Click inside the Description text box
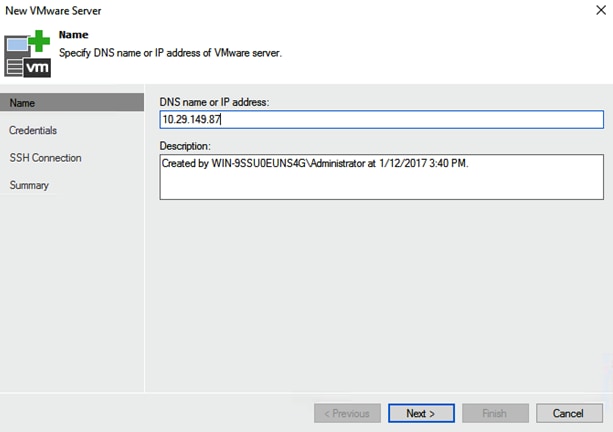Screen dimensions: 613x432 click(382, 177)
